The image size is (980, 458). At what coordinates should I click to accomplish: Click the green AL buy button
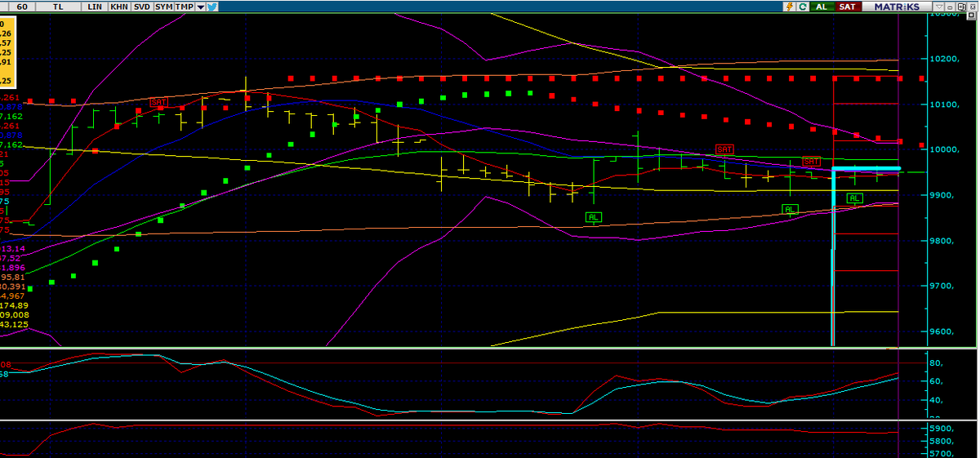coord(822,7)
